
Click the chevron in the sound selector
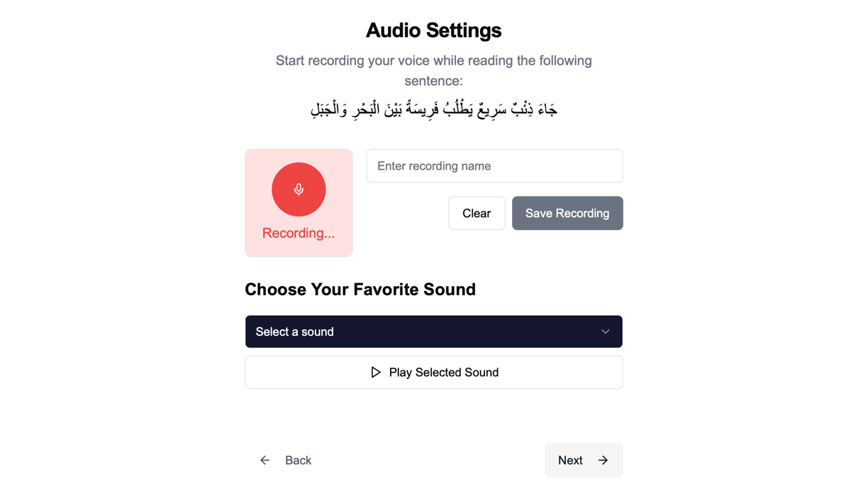click(x=606, y=331)
